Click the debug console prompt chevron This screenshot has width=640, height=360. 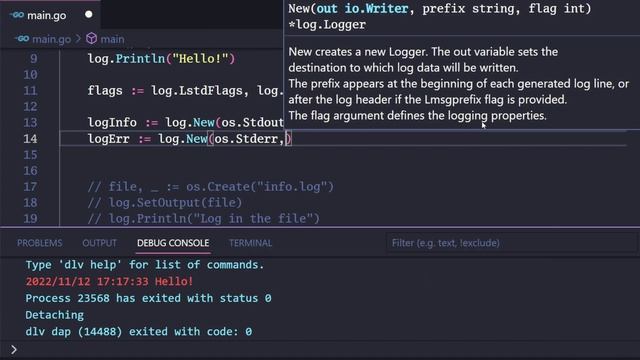tap(14, 349)
